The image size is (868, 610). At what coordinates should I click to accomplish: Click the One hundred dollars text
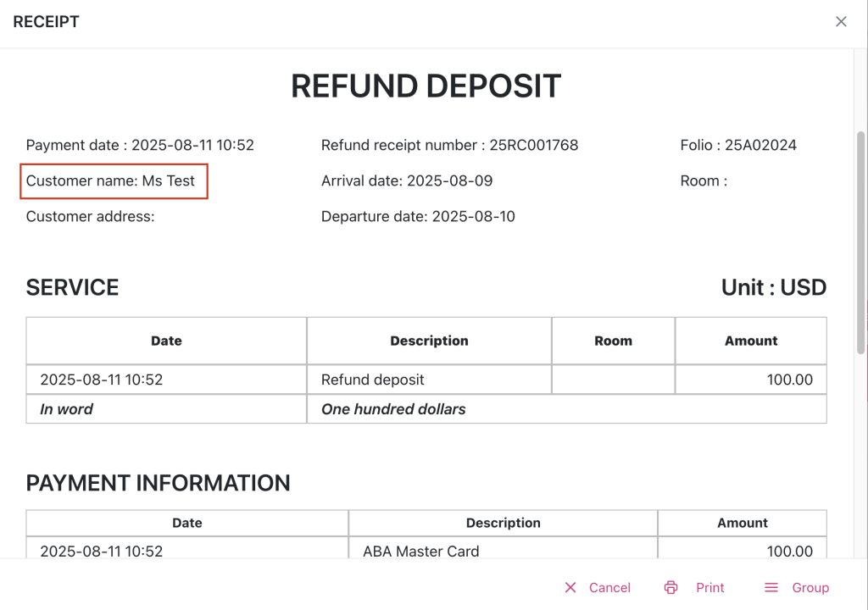coord(393,409)
